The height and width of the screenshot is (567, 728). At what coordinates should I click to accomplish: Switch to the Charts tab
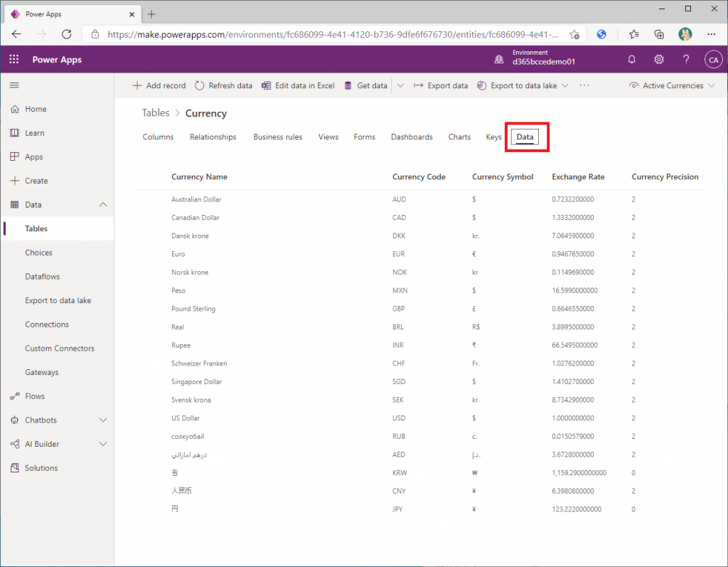tap(459, 137)
